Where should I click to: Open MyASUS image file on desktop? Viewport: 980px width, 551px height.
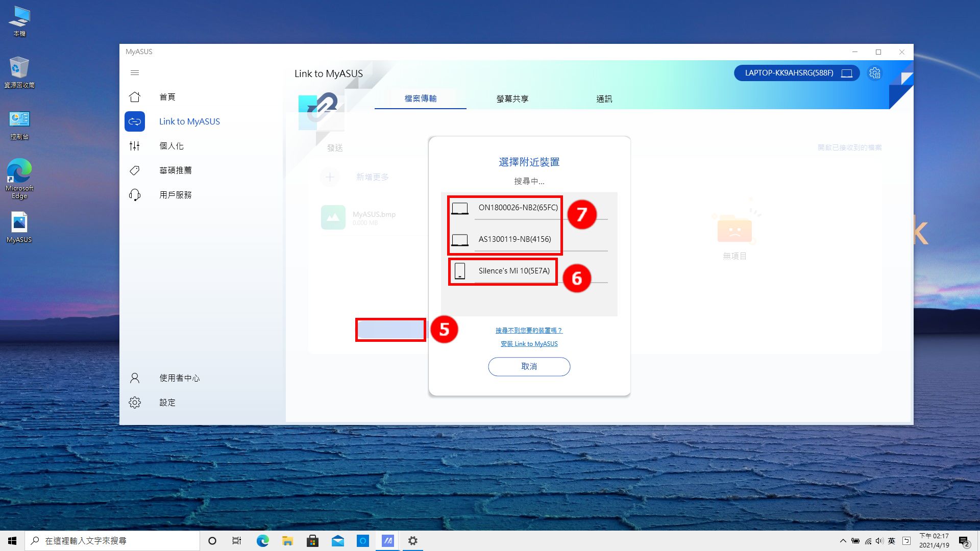tap(19, 227)
